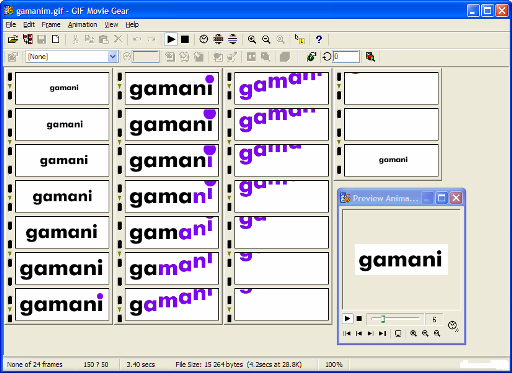Click the grayed-out Copy icon

(89, 39)
